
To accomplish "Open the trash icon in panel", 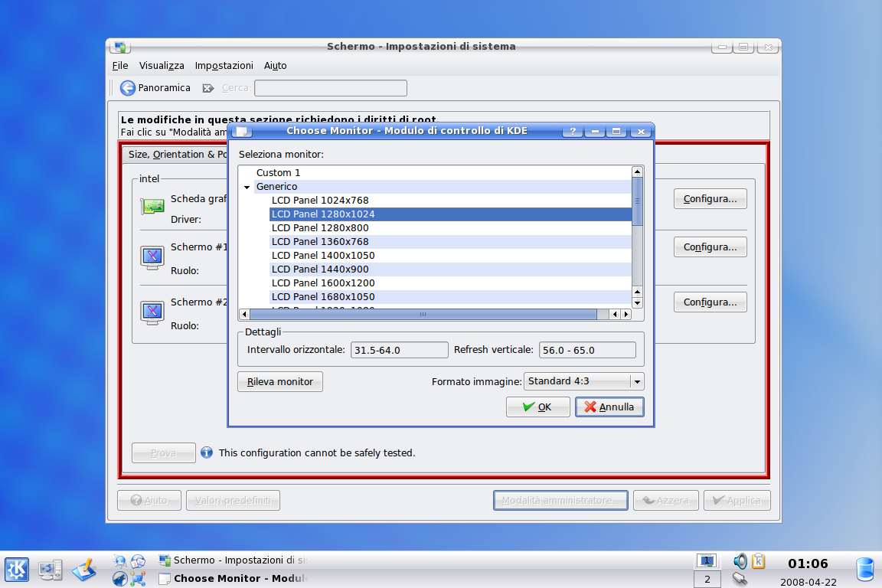I will [864, 569].
